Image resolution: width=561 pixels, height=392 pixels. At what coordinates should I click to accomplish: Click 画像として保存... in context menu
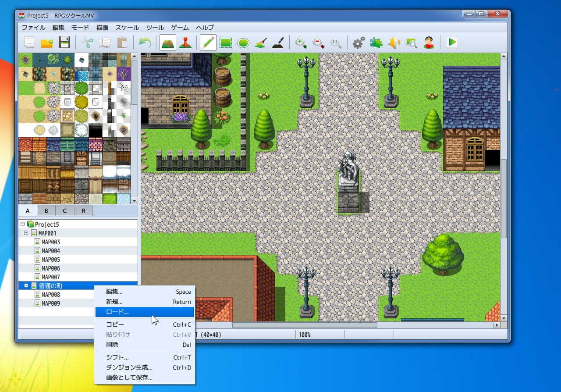tap(129, 378)
